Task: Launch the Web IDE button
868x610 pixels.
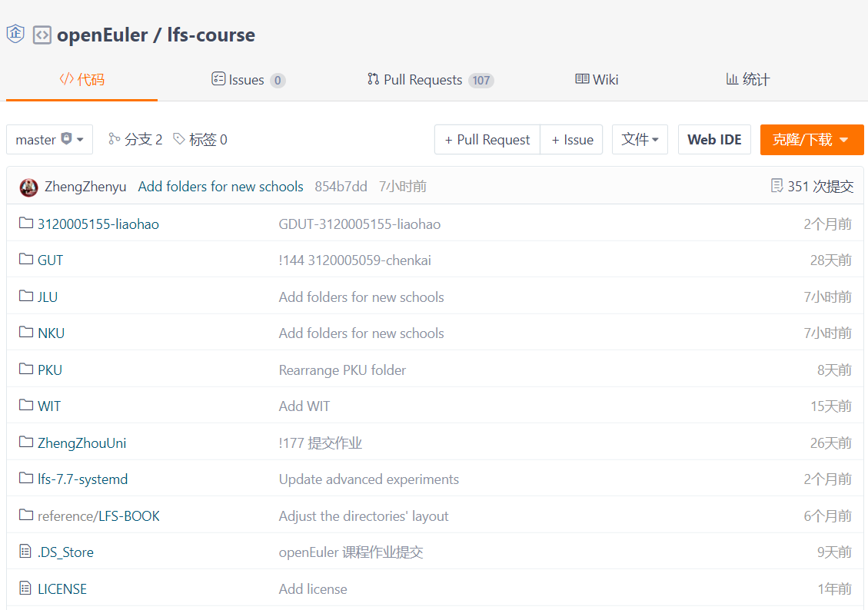Action: 714,140
